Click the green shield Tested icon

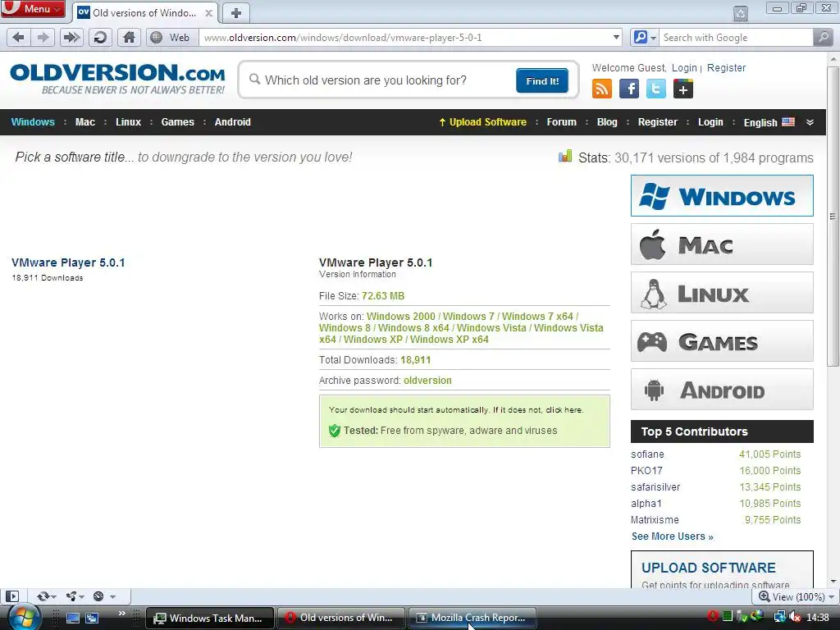(x=335, y=431)
